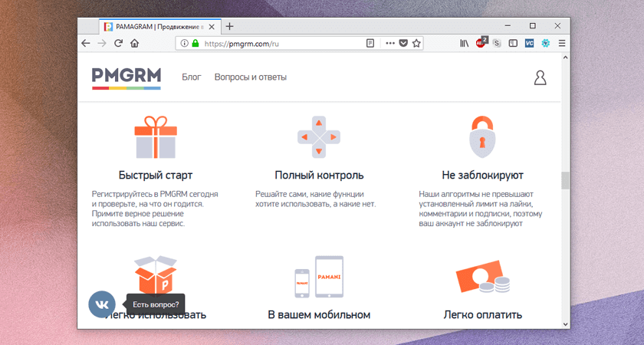Show site information via the info icon
This screenshot has height=345, width=644.
coord(185,43)
